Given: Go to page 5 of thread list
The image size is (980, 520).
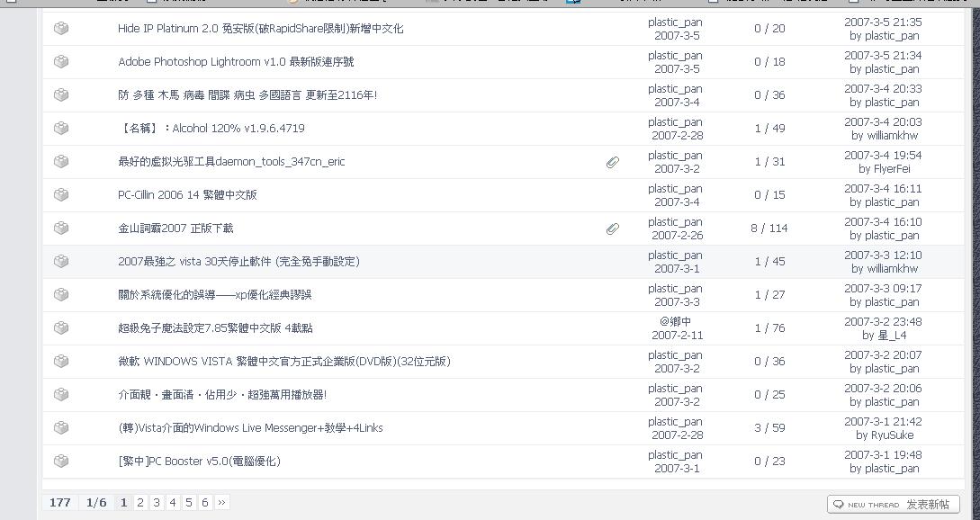Looking at the screenshot, I should click(x=189, y=503).
